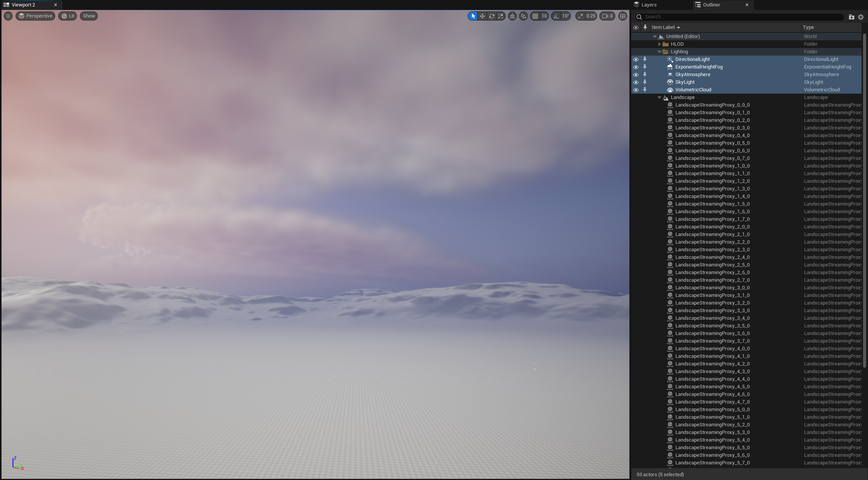868x480 pixels.
Task: Click the Show flags button
Action: coord(89,16)
